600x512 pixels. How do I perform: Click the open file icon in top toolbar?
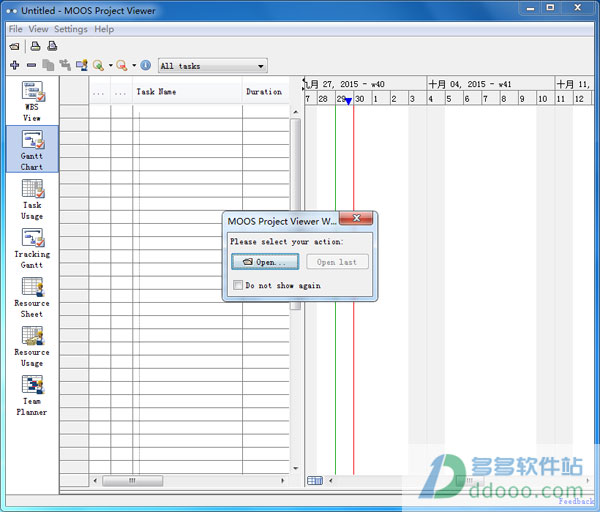click(14, 47)
